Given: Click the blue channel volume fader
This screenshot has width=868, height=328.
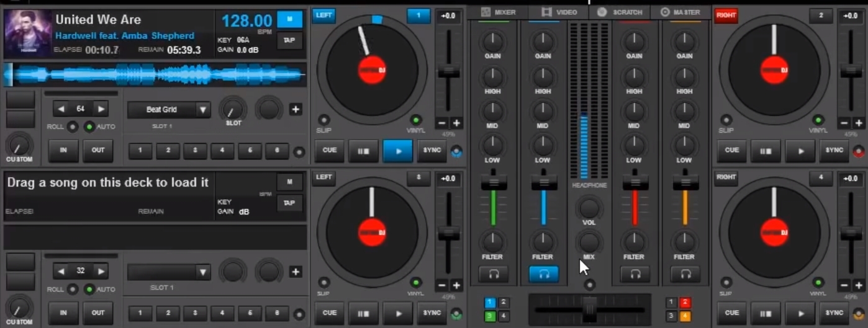Looking at the screenshot, I should [x=544, y=183].
